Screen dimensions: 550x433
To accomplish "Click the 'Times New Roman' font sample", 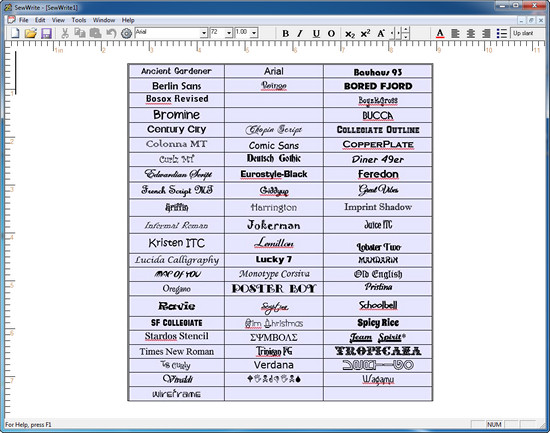I will point(176,351).
